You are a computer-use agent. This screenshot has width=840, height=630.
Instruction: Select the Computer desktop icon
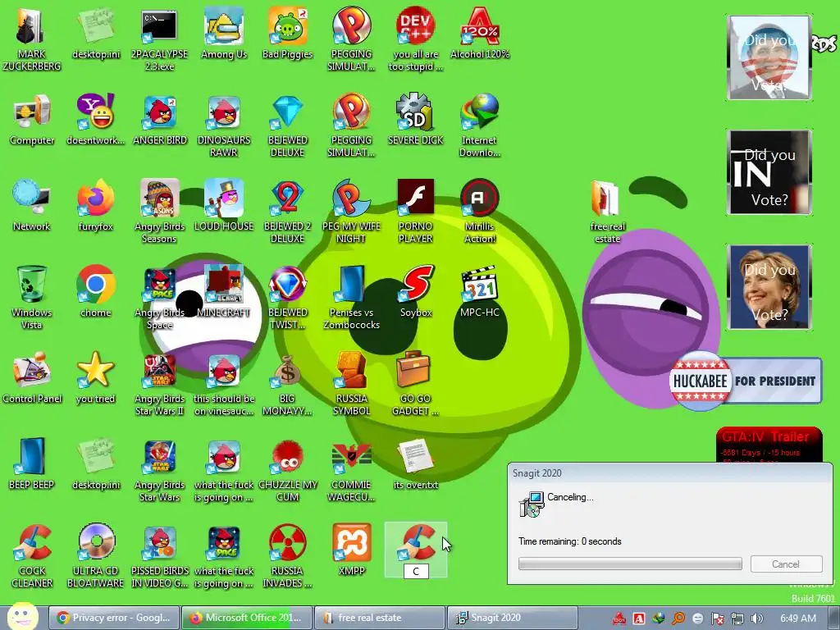[32, 120]
